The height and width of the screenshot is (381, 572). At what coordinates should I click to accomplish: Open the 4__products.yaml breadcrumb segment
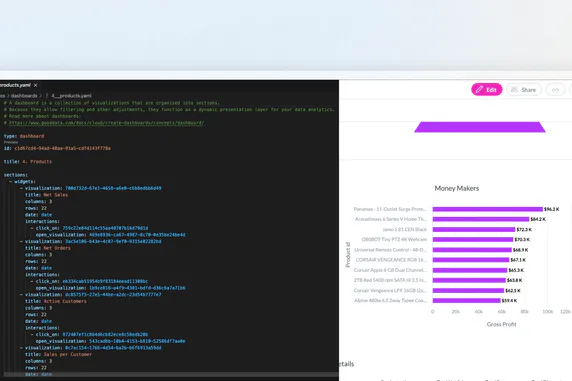[x=71, y=96]
